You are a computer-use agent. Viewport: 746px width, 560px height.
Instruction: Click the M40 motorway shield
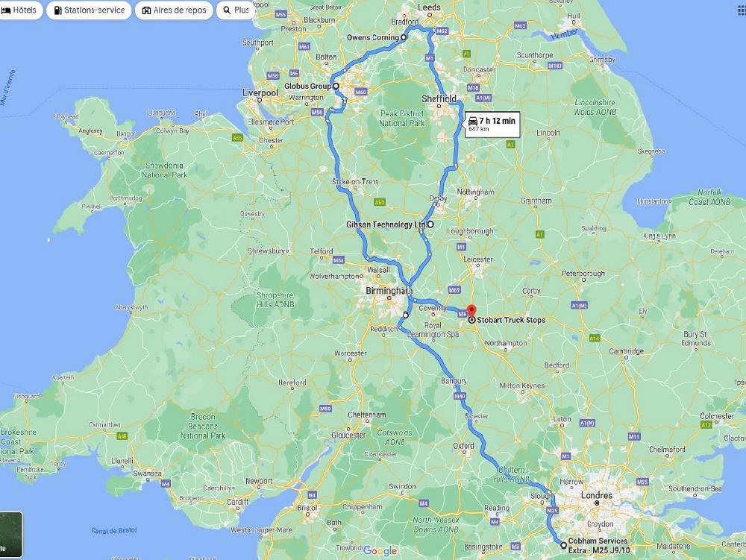click(460, 396)
